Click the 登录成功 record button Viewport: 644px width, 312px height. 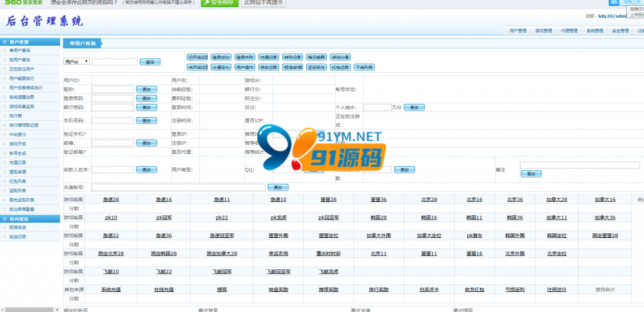click(x=221, y=57)
